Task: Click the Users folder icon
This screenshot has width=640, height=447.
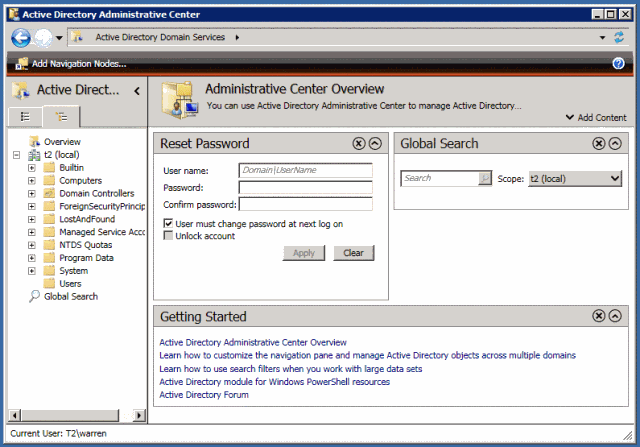Action: coord(49,283)
